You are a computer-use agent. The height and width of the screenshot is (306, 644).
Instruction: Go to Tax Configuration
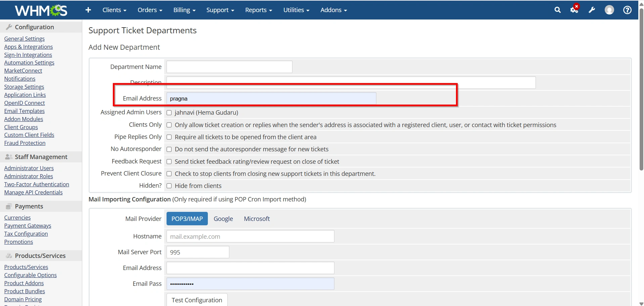(26, 234)
